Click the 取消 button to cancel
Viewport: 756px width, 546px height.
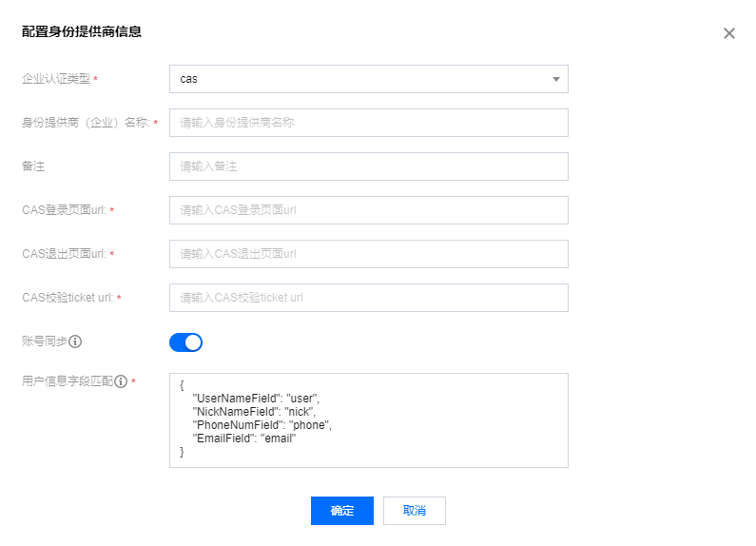click(414, 511)
